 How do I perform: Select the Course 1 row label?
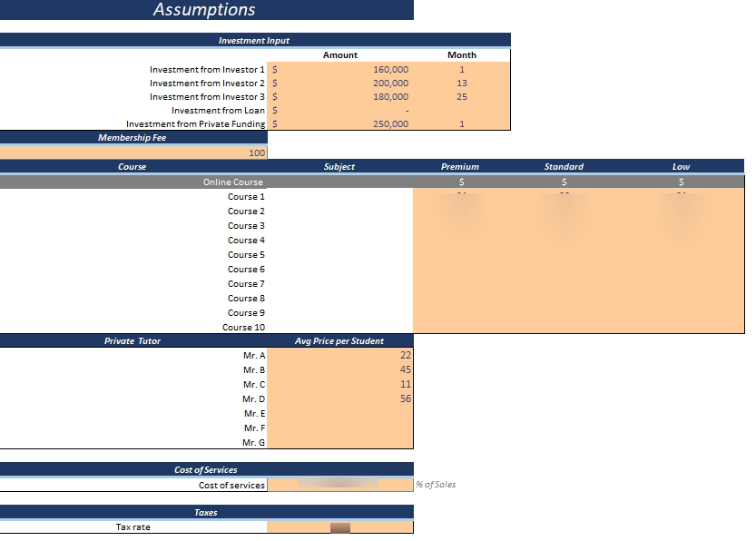246,197
